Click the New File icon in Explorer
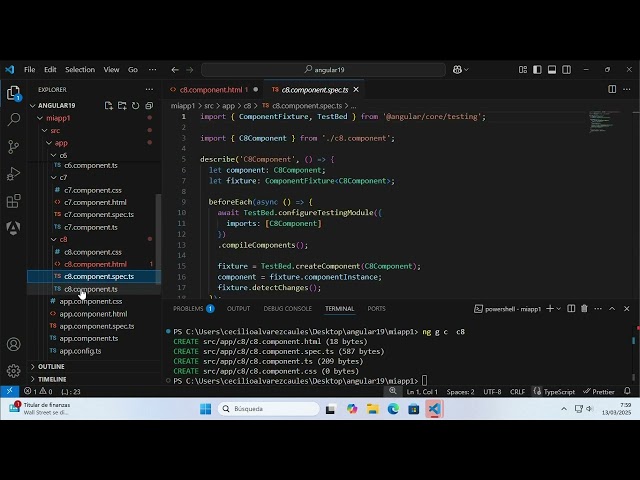The width and height of the screenshot is (640, 480). 109,106
